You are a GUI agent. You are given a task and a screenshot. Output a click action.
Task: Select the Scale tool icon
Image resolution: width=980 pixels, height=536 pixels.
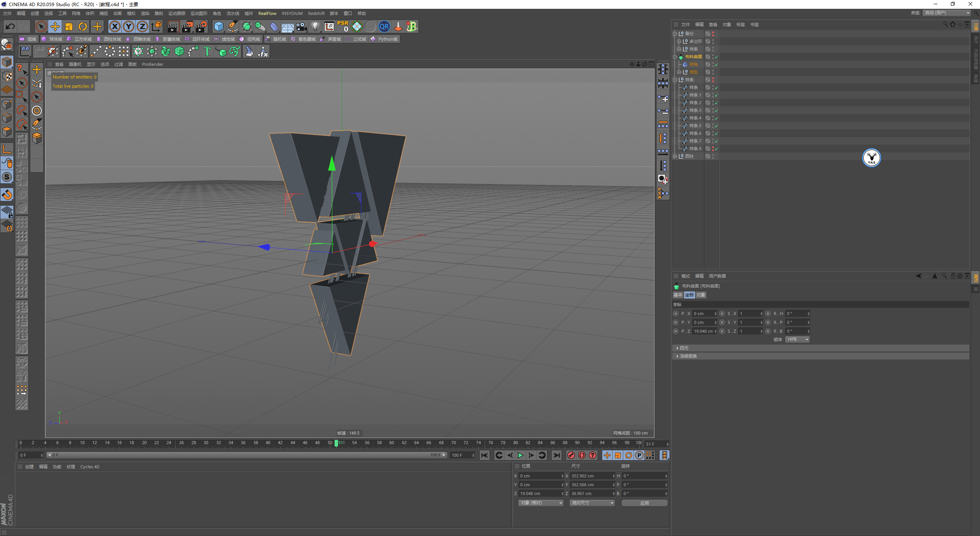pyautogui.click(x=69, y=26)
